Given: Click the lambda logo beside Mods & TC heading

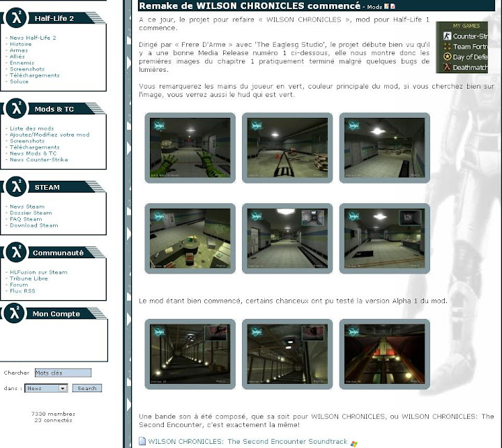Looking at the screenshot, I should (16, 108).
